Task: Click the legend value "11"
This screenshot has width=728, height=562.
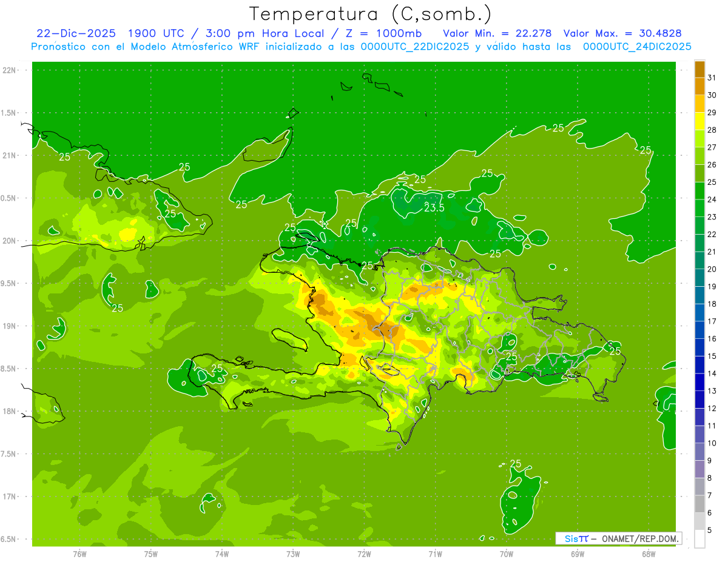Action: point(712,426)
